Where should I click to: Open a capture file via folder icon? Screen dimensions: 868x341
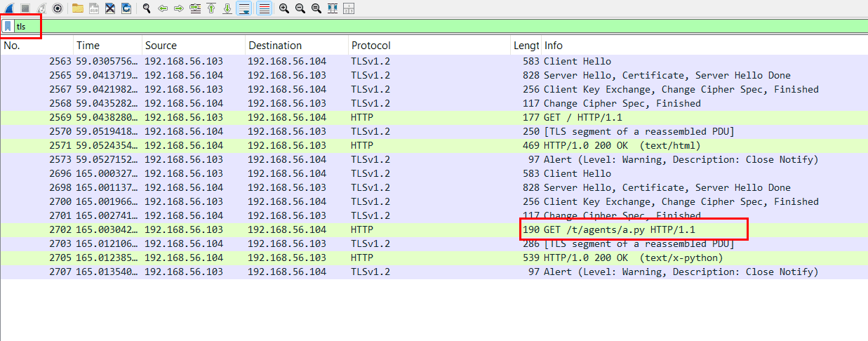click(77, 8)
